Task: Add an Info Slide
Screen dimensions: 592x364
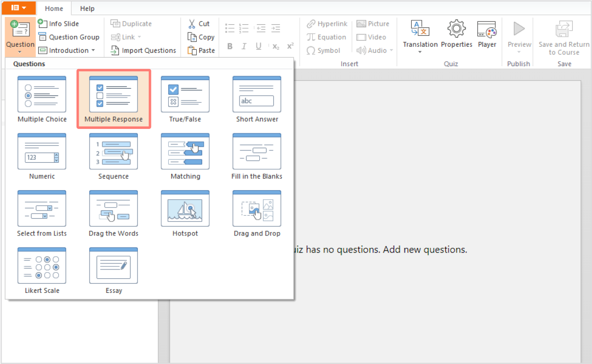Action: [x=59, y=23]
